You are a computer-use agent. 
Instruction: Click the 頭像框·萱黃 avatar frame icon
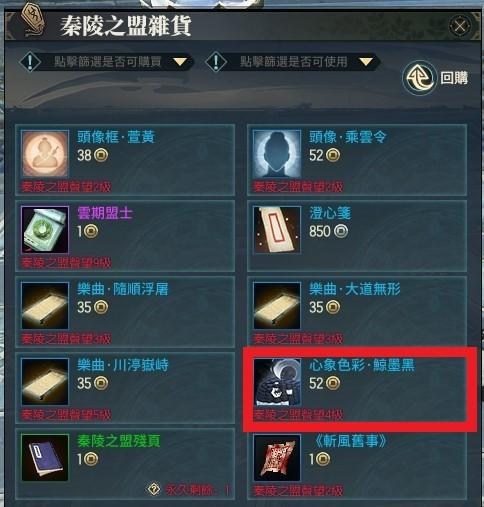pos(45,154)
